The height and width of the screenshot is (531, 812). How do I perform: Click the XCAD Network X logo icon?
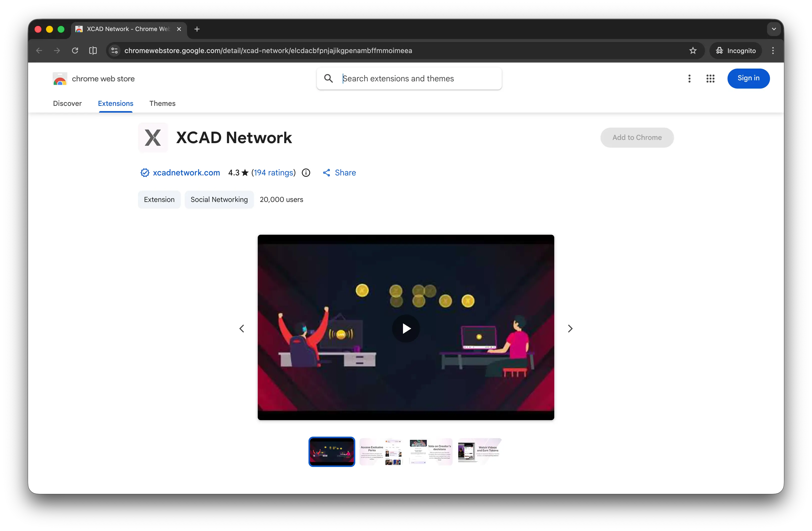tap(153, 138)
